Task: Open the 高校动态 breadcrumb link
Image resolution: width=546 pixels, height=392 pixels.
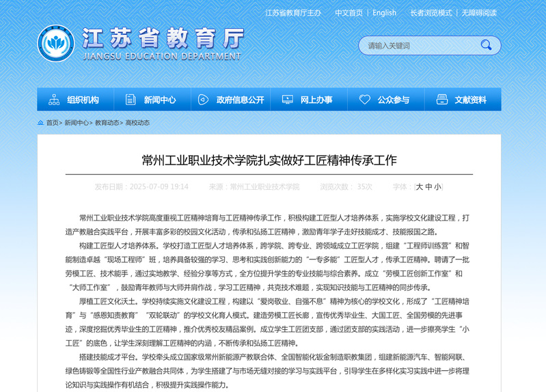Action: (x=137, y=123)
